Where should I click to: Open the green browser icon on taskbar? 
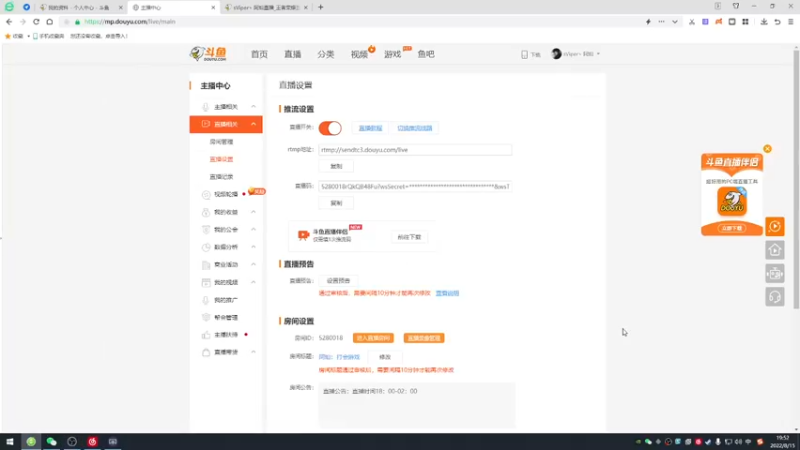pyautogui.click(x=31, y=441)
